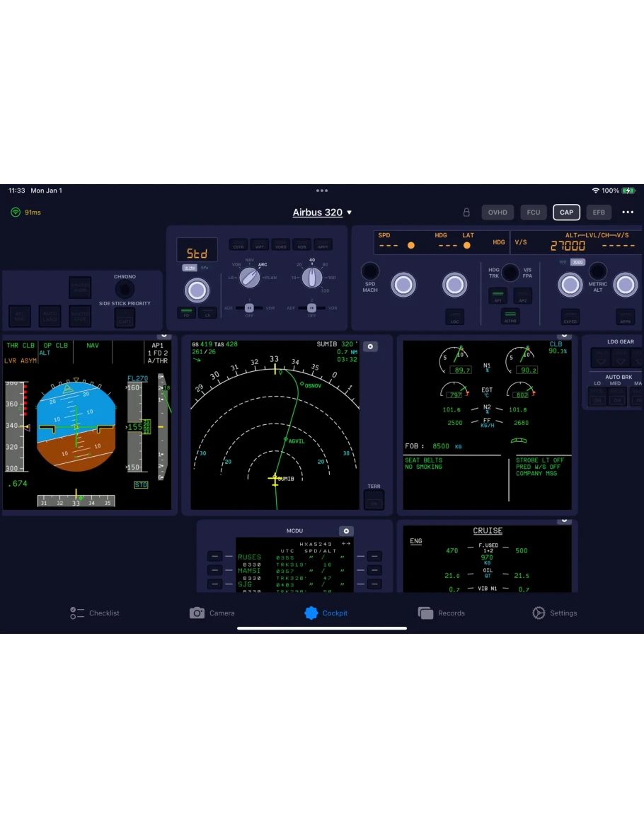Click MCDU right line key beside RUSES row

(374, 556)
